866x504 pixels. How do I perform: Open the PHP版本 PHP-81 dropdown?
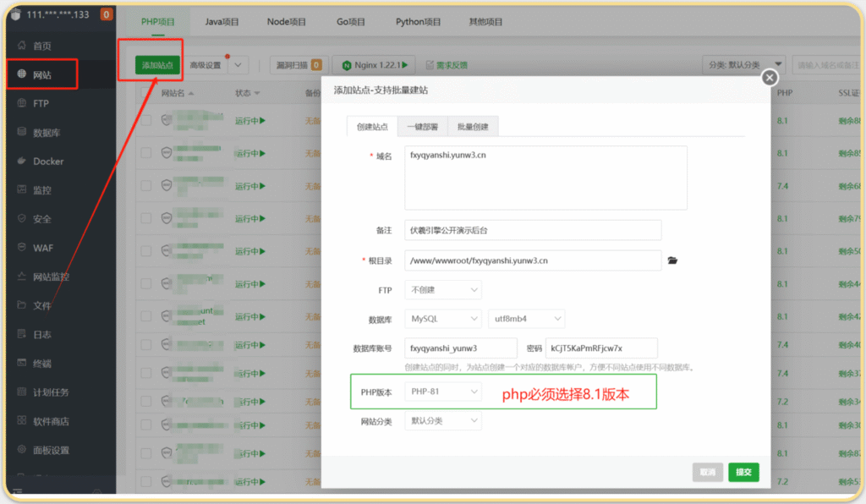(x=443, y=391)
